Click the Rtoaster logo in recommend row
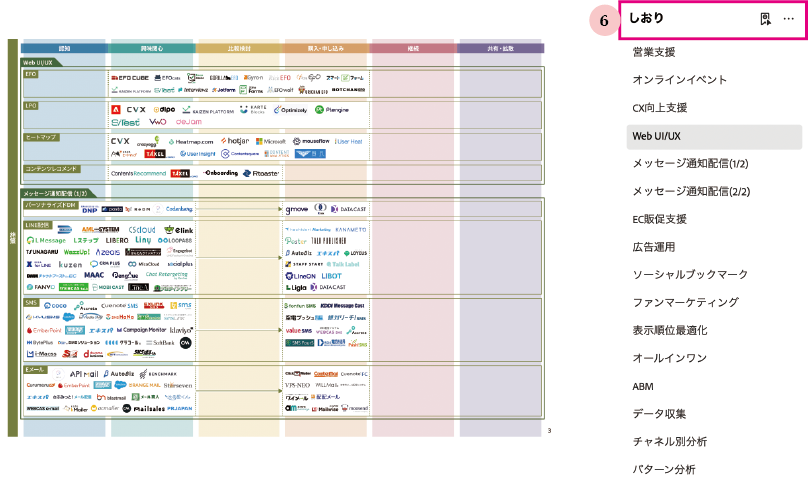 pyautogui.click(x=261, y=174)
